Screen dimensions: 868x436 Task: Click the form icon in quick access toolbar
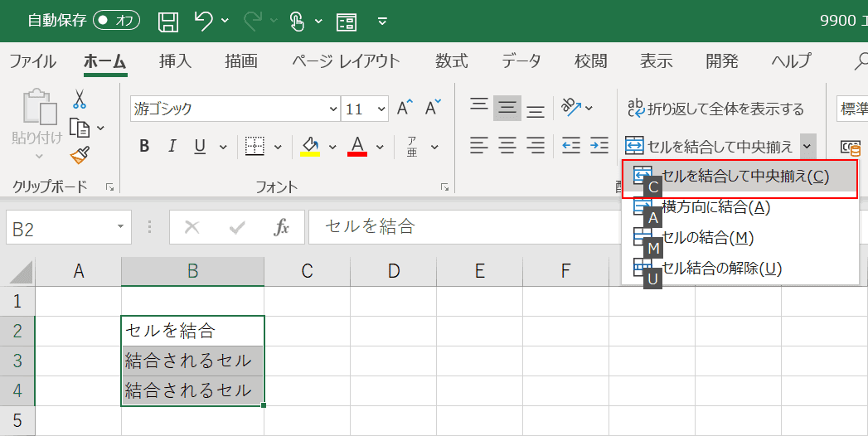click(x=347, y=22)
